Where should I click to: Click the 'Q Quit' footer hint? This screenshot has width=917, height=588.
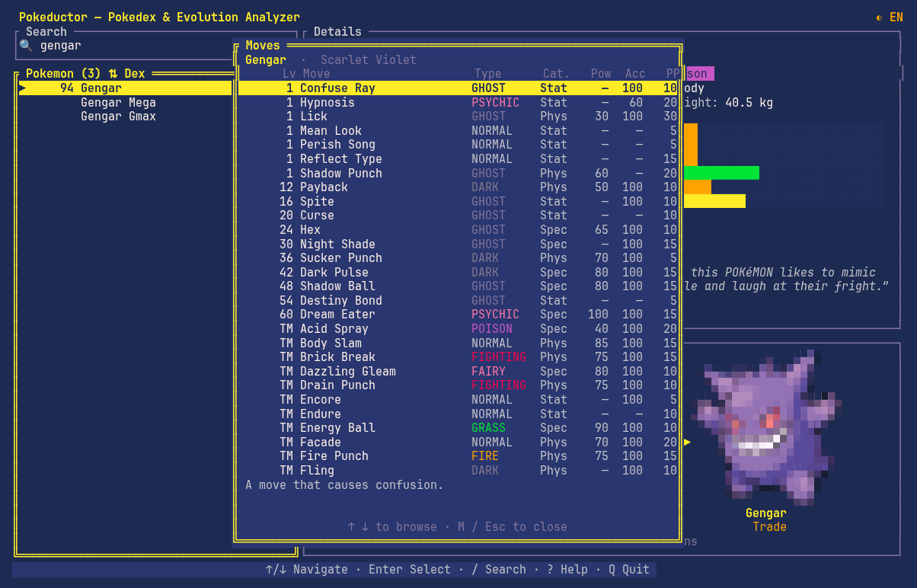coord(629,569)
